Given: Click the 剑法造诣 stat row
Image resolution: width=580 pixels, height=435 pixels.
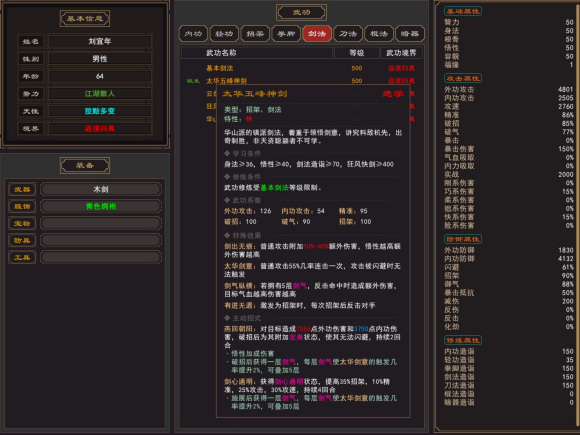Looking at the screenshot, I should (509, 377).
